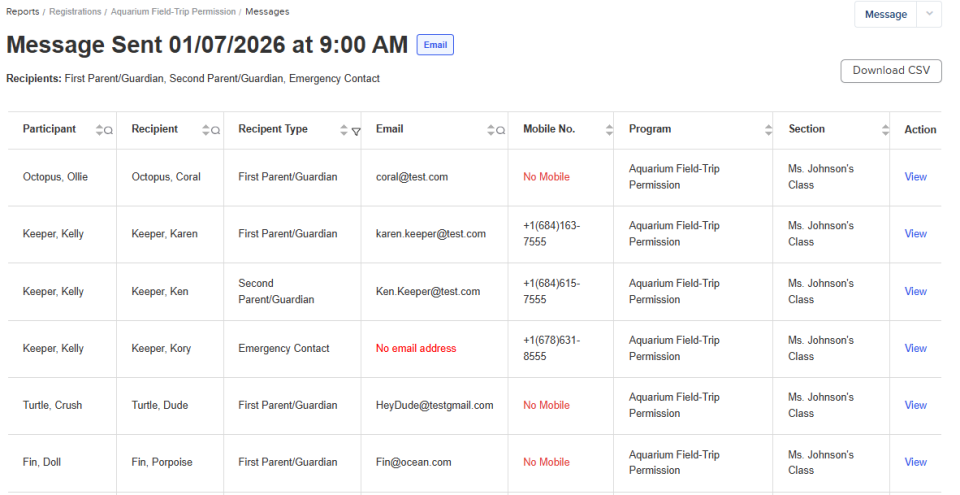Click the Email tag badge

[435, 45]
